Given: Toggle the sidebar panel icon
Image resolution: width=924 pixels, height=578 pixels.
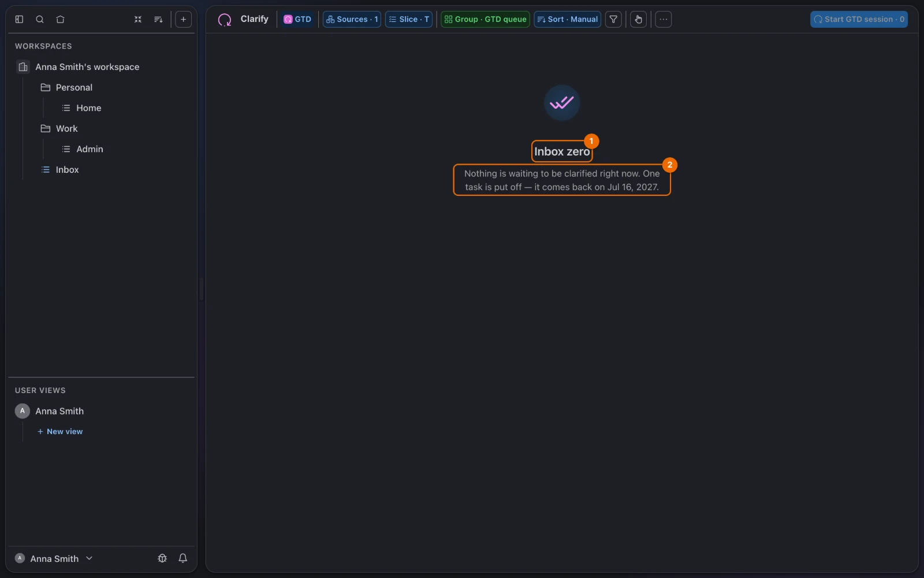Looking at the screenshot, I should (x=19, y=19).
